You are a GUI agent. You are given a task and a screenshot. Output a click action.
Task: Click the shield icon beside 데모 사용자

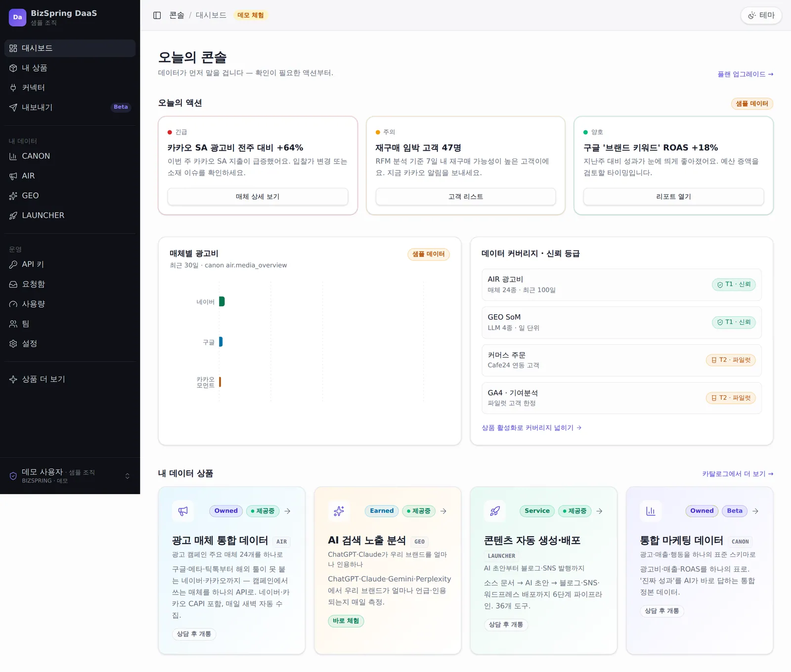click(13, 476)
